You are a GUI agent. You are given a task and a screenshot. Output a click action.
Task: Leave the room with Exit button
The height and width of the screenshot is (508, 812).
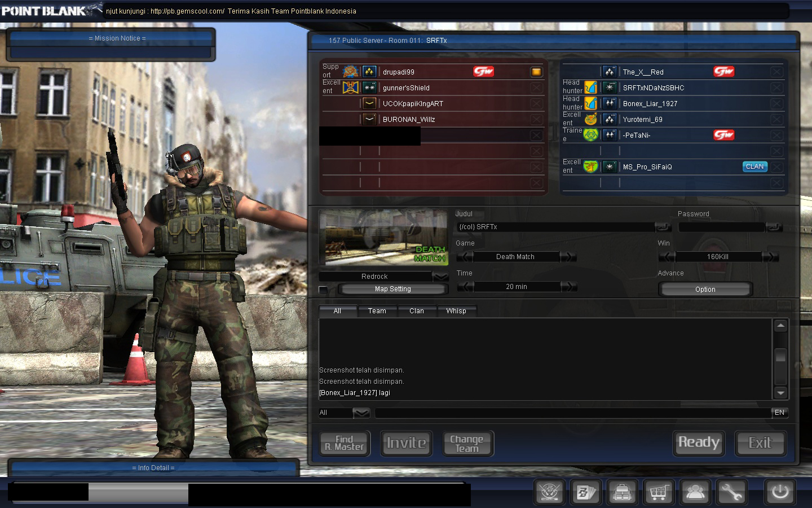[x=760, y=443]
